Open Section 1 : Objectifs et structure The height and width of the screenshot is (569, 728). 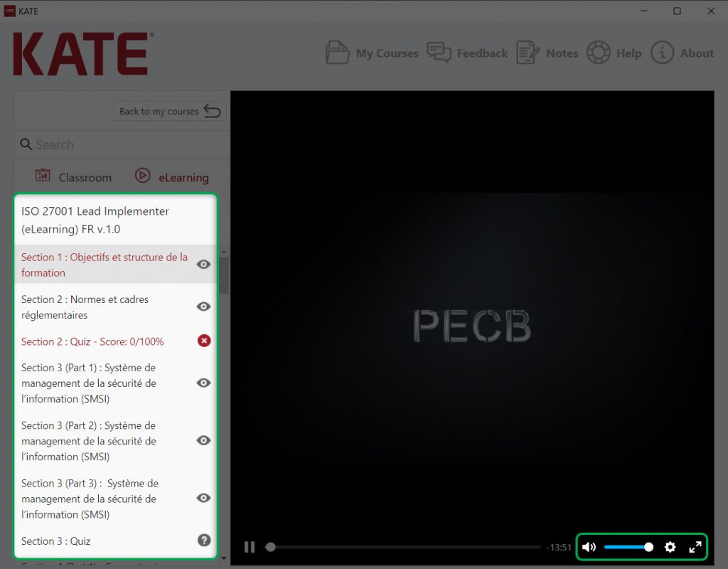(116, 265)
